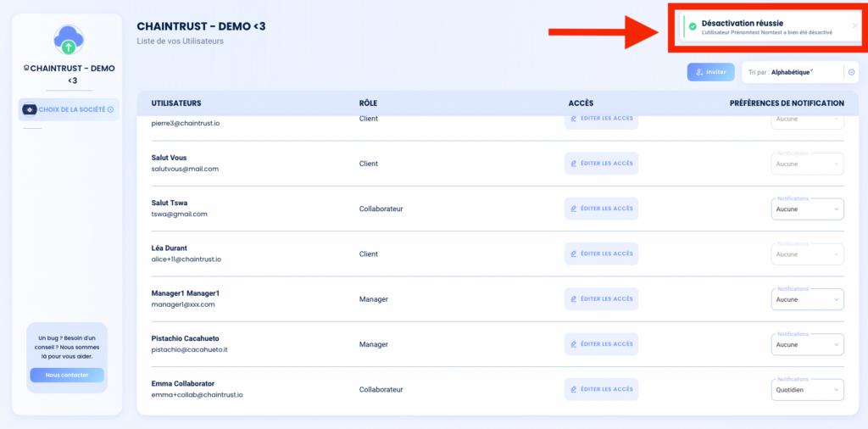Edit access for Salut Tswa
This screenshot has height=429, width=868.
point(601,209)
